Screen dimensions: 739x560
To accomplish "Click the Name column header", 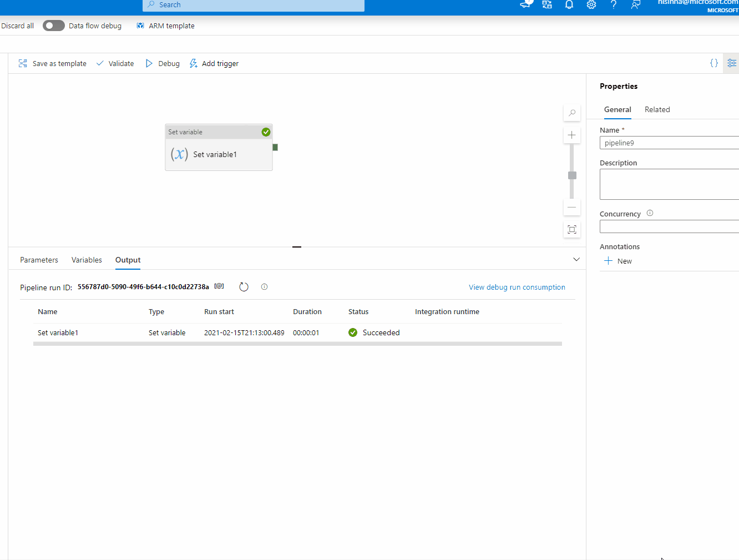I will pyautogui.click(x=48, y=312).
